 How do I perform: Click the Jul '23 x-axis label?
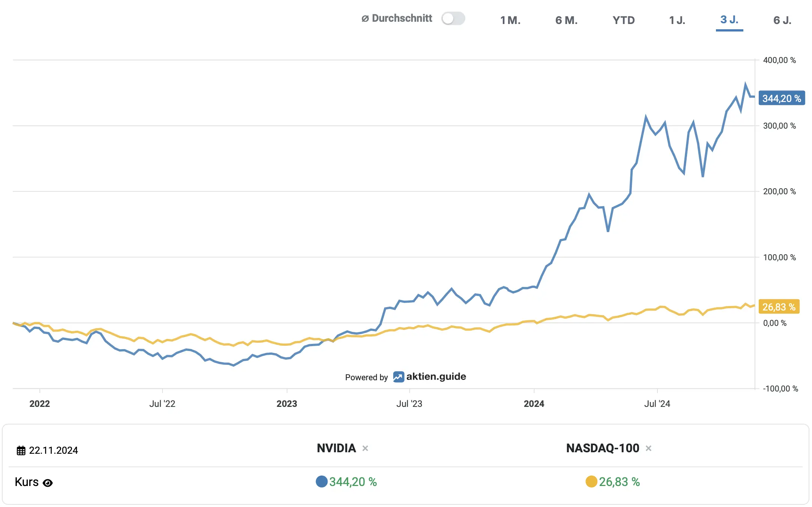click(409, 404)
